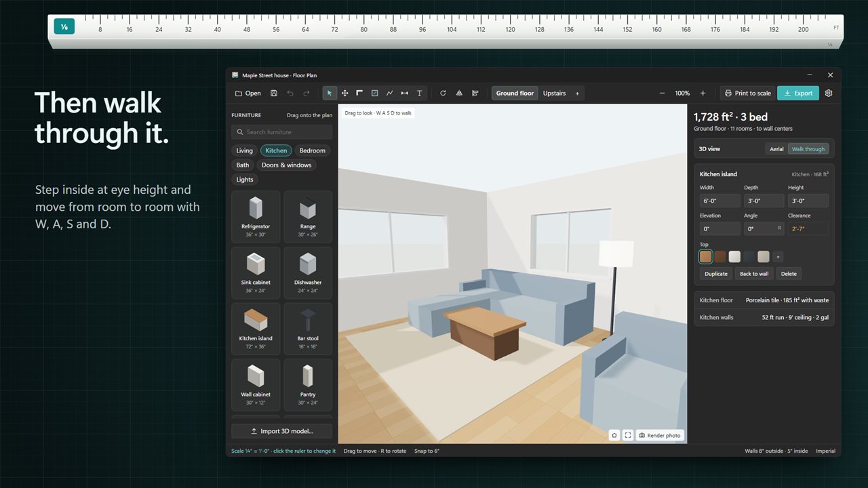Select the Room/area tool
Viewport: 868px width, 488px height.
pos(374,94)
